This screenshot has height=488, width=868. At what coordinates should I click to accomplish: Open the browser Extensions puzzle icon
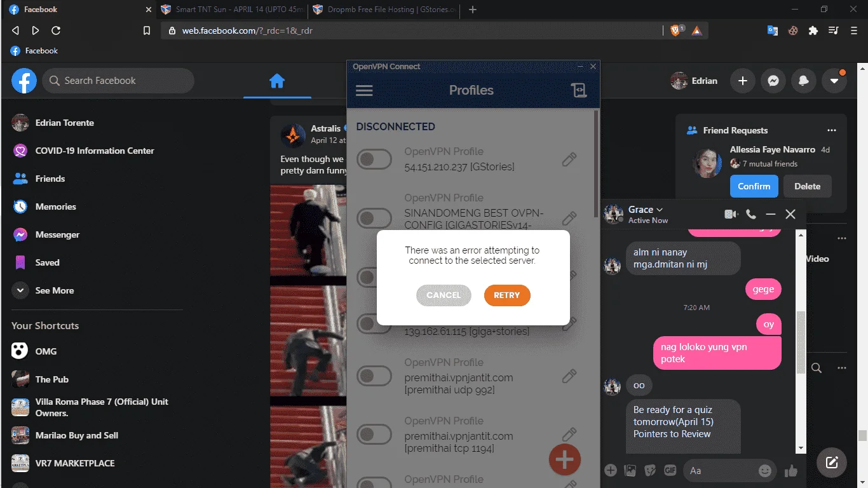click(x=813, y=30)
